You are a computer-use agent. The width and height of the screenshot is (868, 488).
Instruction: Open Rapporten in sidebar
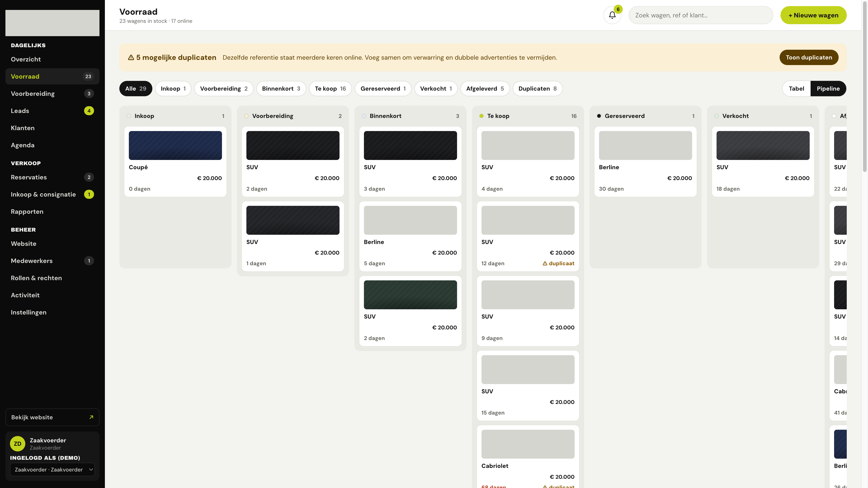[x=52, y=211]
